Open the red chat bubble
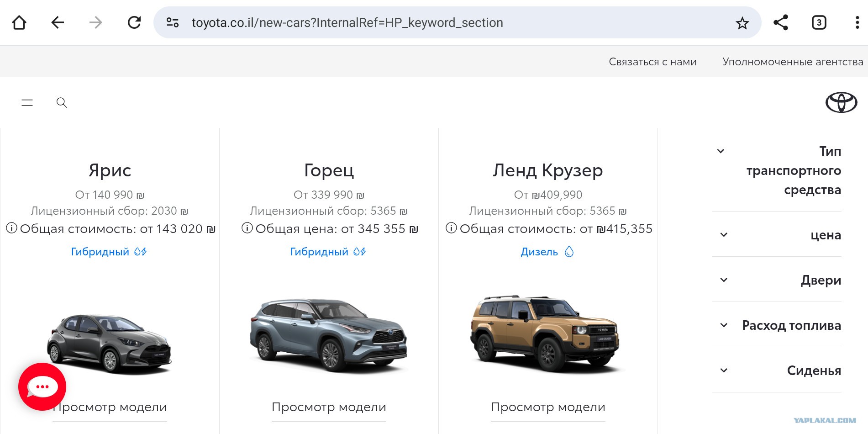Screen dimensions: 868x434 (x=42, y=387)
